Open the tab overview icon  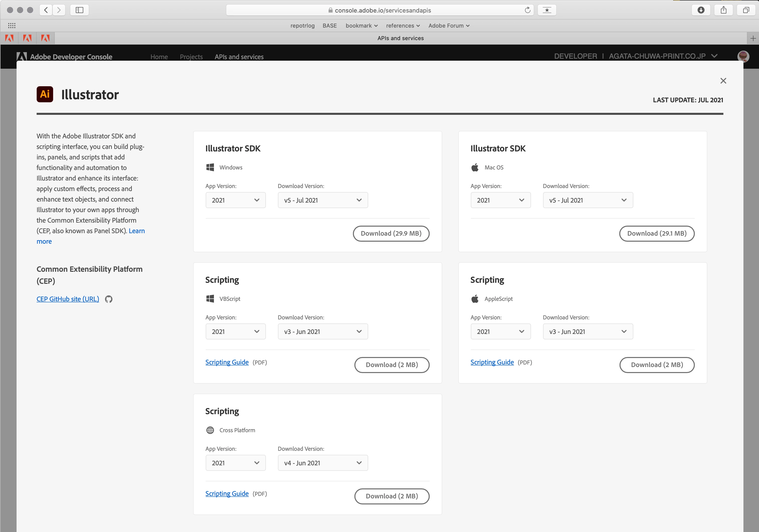(x=746, y=10)
